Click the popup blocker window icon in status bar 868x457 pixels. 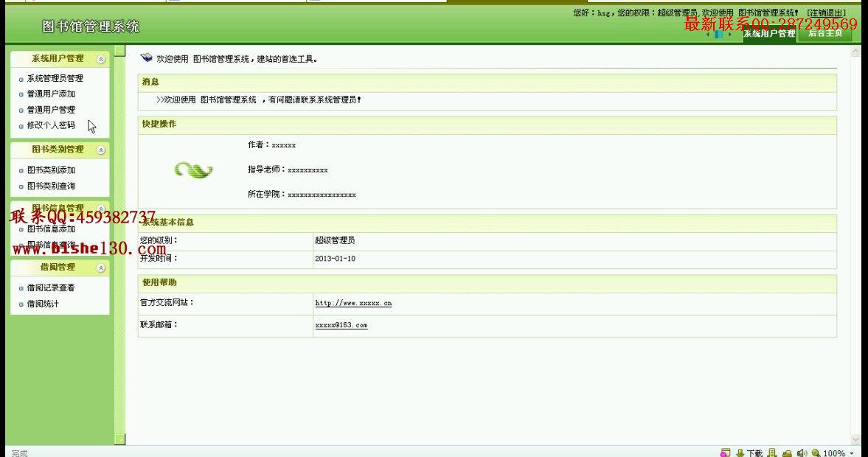point(725,453)
